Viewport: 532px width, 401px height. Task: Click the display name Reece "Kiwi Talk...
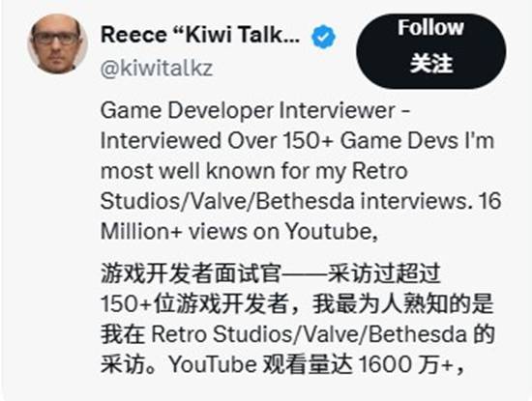click(x=200, y=35)
